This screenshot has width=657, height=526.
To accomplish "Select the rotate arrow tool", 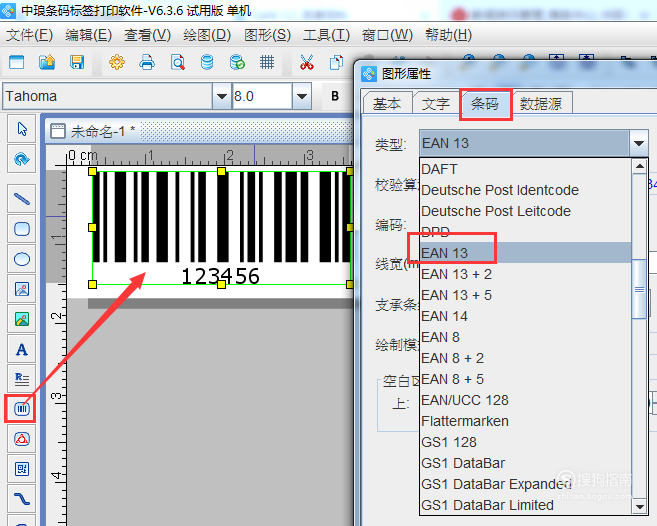I will click(22, 159).
